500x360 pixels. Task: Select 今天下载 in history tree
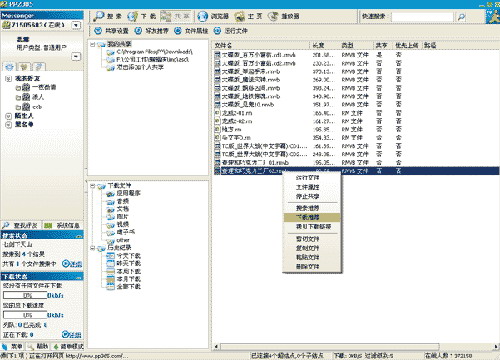(x=124, y=256)
